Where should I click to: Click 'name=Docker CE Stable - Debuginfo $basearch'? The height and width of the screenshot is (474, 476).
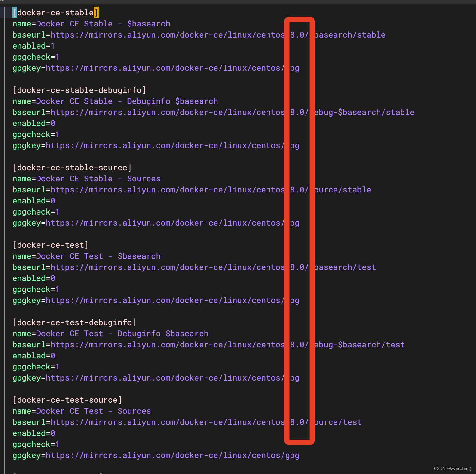(115, 101)
